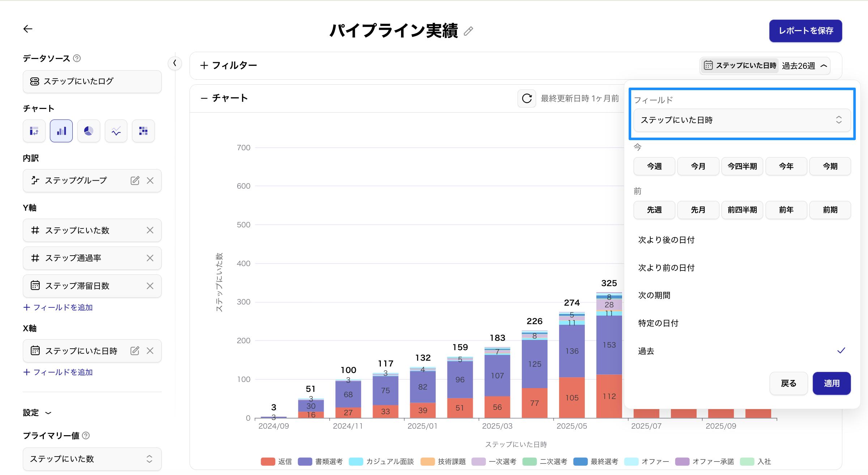Open プライマリー値 dropdown ステップにいた数
Viewport: 868px width, 475px height.
tap(92, 459)
